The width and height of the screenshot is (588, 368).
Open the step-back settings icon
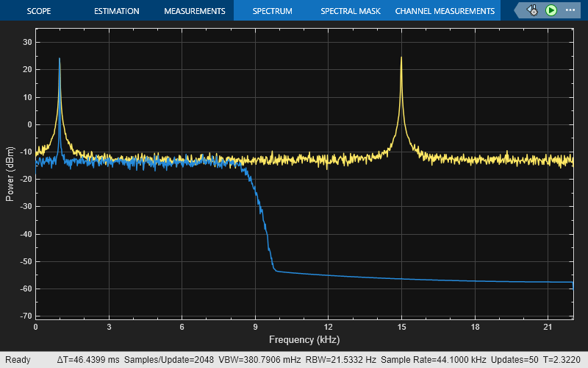pyautogui.click(x=532, y=10)
